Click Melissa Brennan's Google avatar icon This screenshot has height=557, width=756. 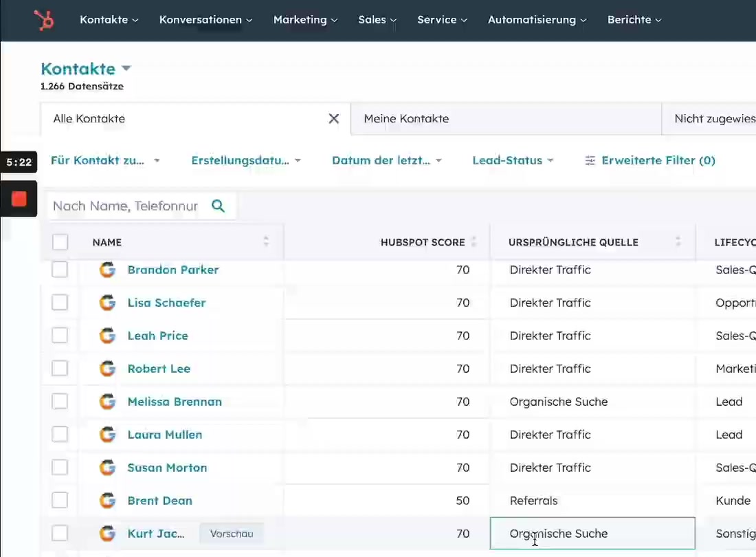coord(107,402)
